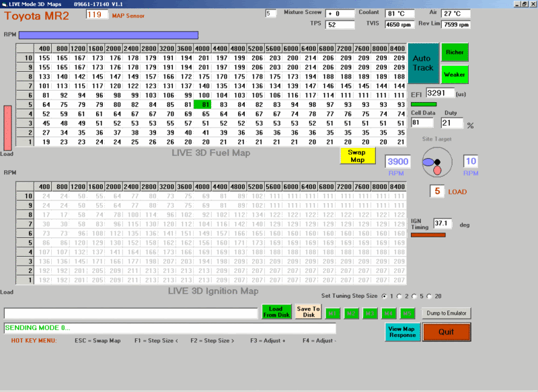538x392 pixels.
Task: Open View Map Response
Action: [402, 332]
